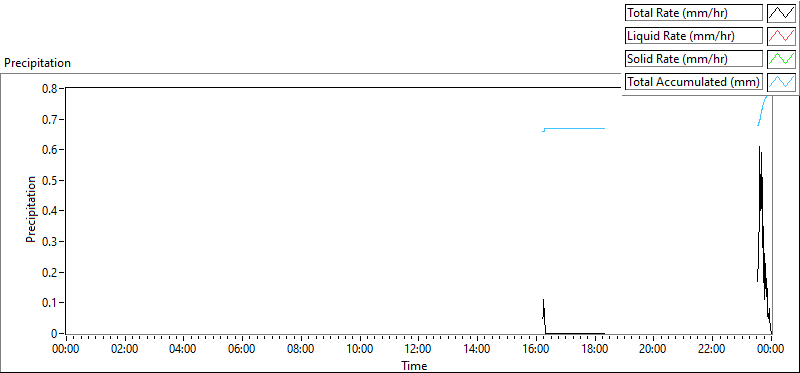Click the 08:00 time axis marker
This screenshot has height=373, width=800.
pyautogui.click(x=301, y=350)
